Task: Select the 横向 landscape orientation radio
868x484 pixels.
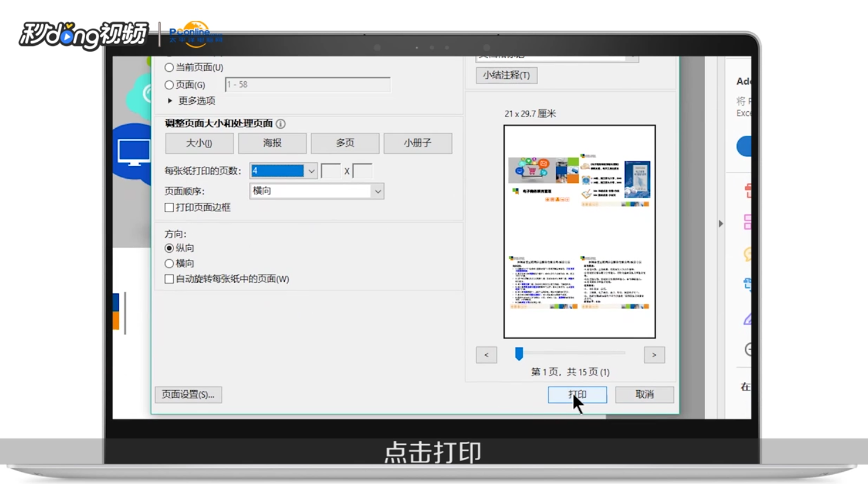Action: click(169, 264)
